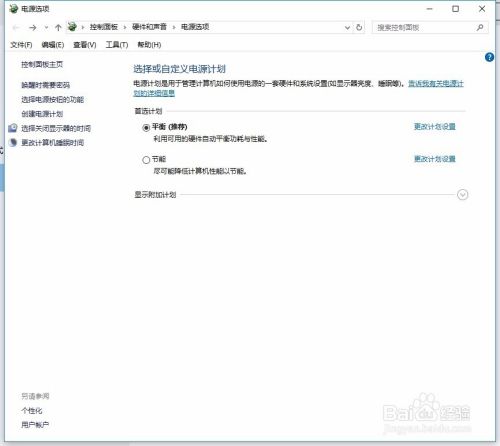Click 电源选项 breadcrumb

(x=195, y=27)
